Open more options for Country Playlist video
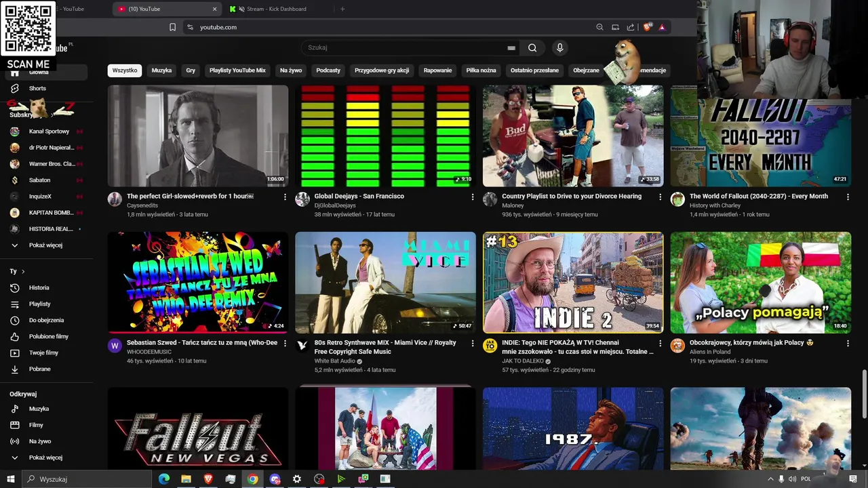 pos(660,197)
